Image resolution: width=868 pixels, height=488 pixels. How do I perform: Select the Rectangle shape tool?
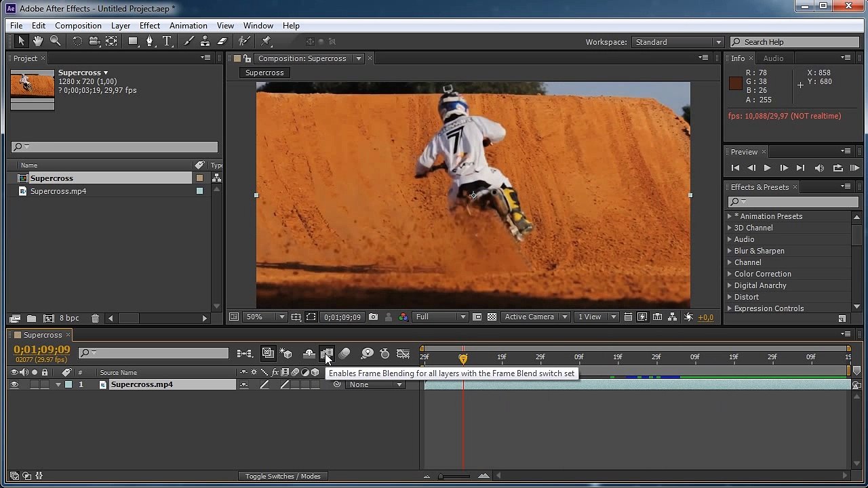point(133,41)
